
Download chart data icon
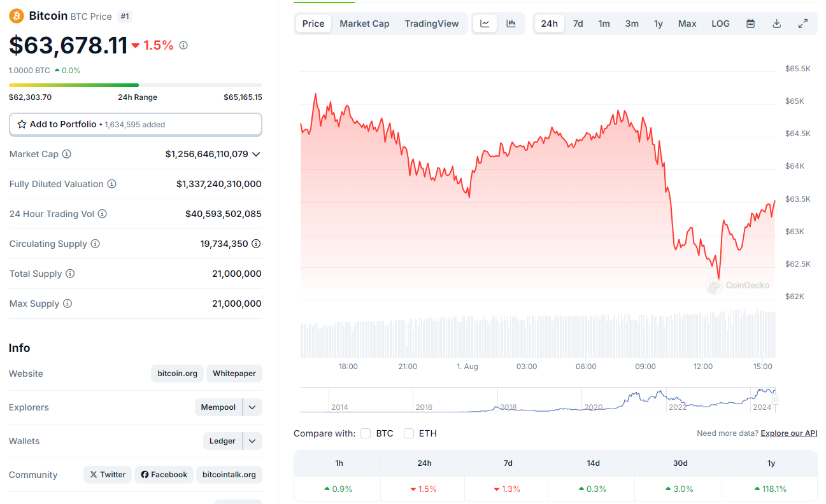coord(776,24)
